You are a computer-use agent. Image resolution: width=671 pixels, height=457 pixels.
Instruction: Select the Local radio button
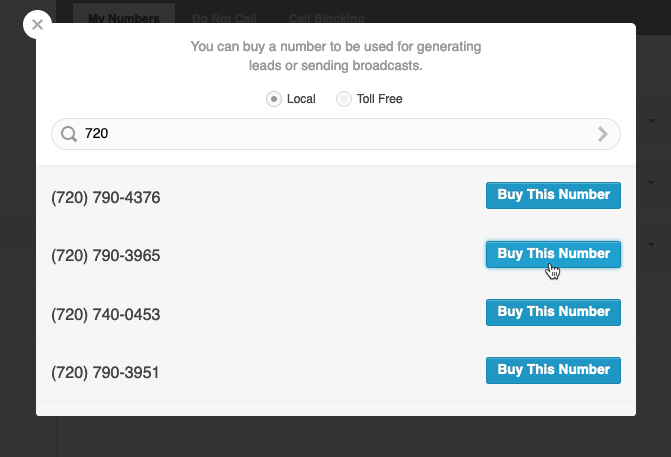pos(274,99)
